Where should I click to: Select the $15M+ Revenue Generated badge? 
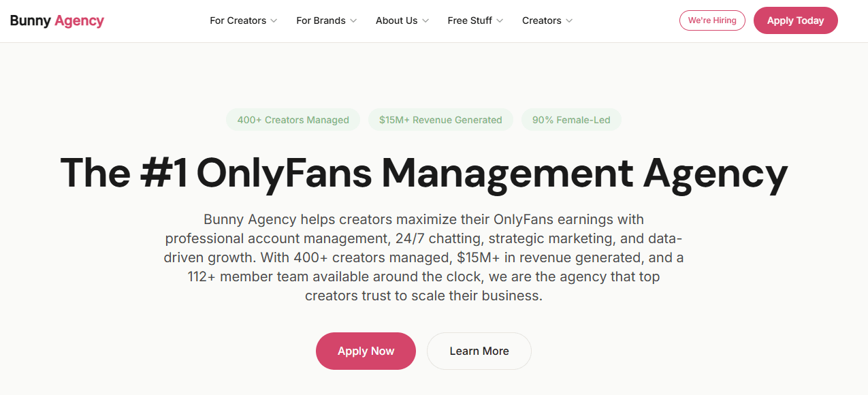(441, 120)
